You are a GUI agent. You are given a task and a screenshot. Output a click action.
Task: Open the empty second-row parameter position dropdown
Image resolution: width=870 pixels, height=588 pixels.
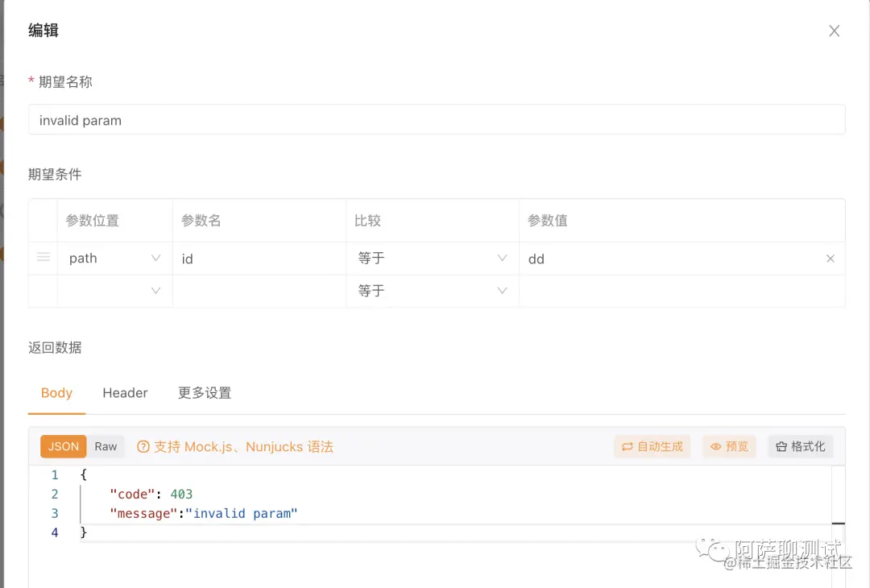click(114, 291)
